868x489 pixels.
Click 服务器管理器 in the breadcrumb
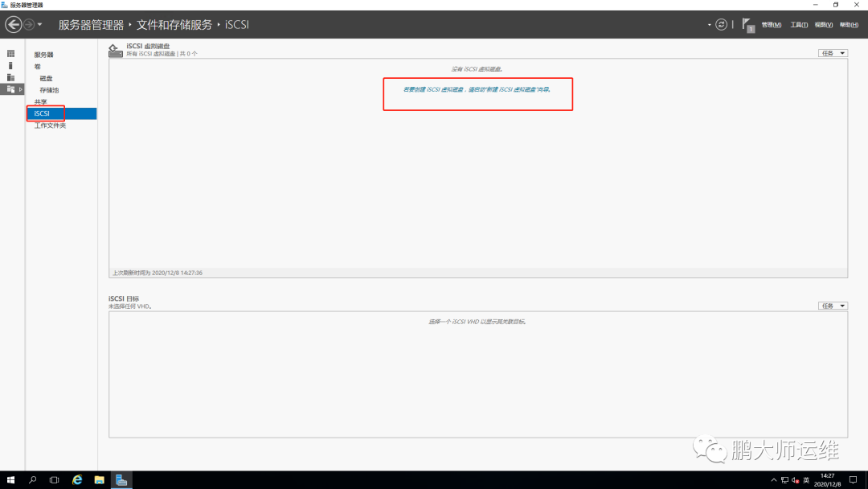click(x=91, y=25)
